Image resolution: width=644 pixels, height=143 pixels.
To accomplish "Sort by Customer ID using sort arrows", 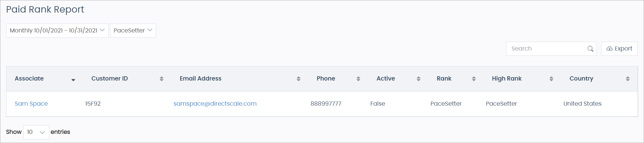I will [x=161, y=79].
